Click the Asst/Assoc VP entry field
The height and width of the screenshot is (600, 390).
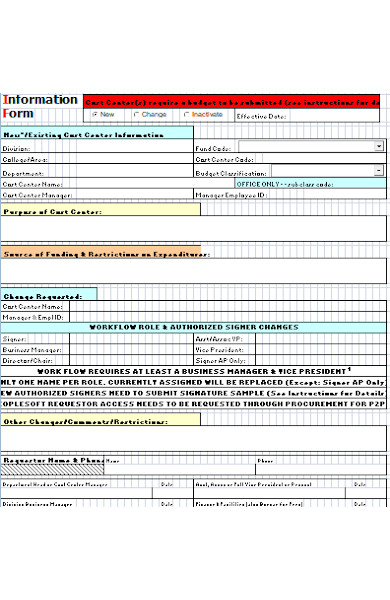321,339
